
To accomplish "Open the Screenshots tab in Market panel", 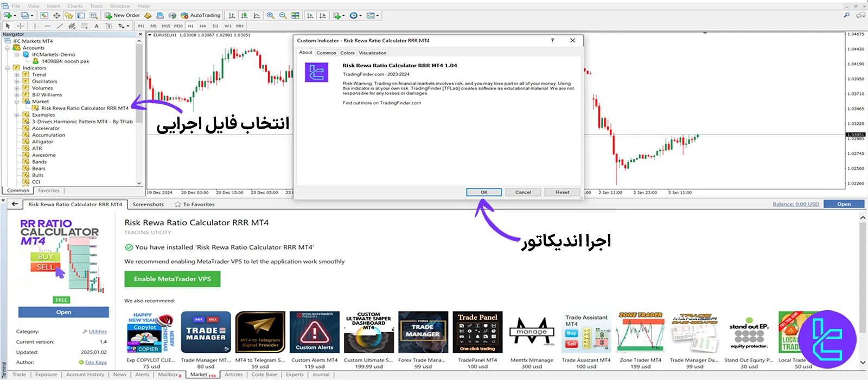I will point(148,204).
